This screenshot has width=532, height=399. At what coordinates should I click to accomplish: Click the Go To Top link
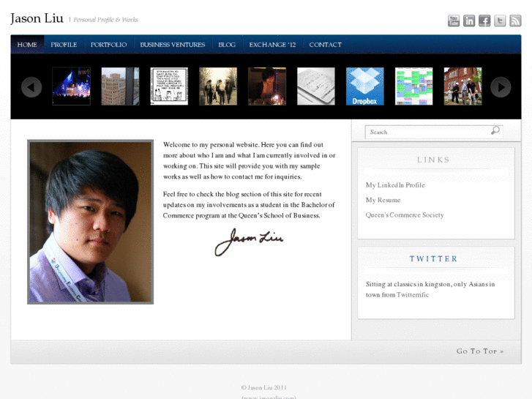point(480,351)
